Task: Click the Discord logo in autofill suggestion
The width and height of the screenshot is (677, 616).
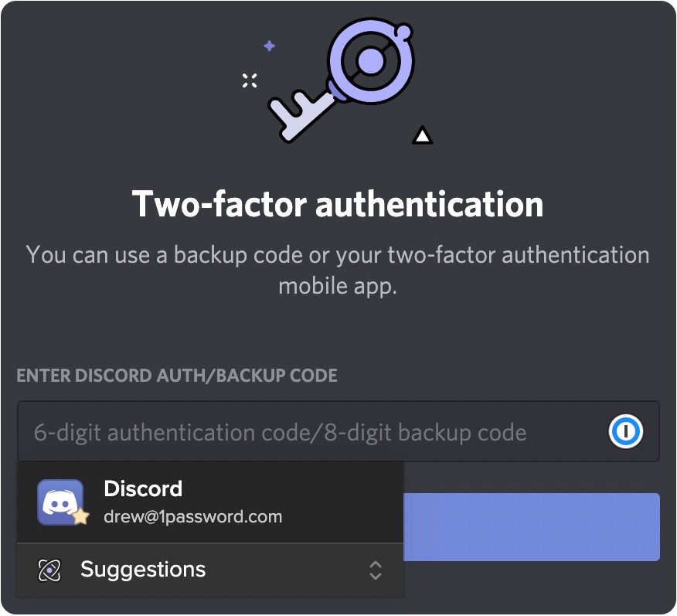Action: (x=60, y=502)
